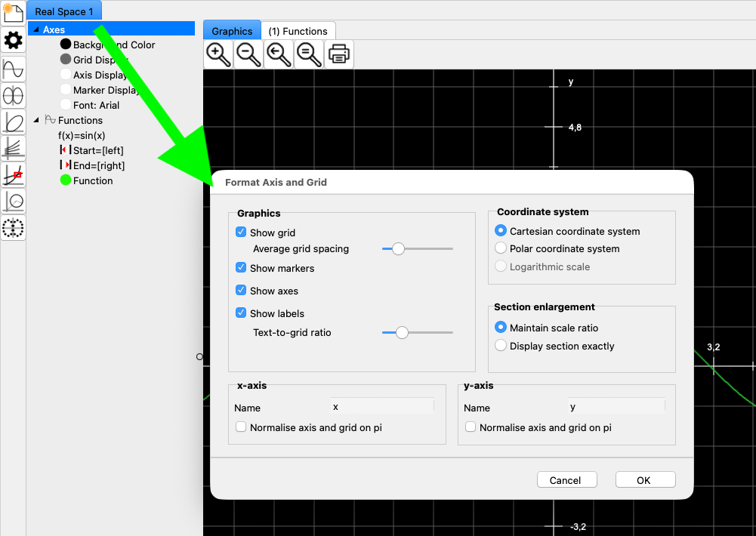The image size is (756, 536).
Task: Click the zoom out magnifier icon
Action: 248,54
